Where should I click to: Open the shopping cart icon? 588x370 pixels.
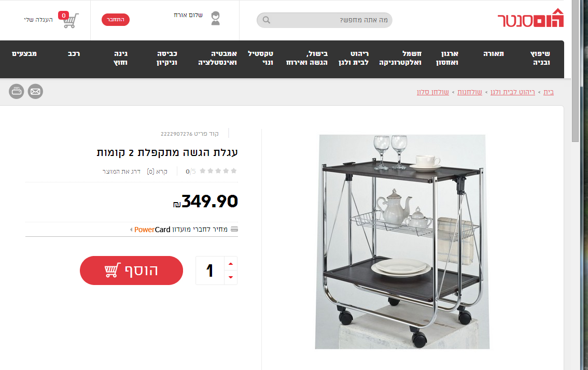71,21
